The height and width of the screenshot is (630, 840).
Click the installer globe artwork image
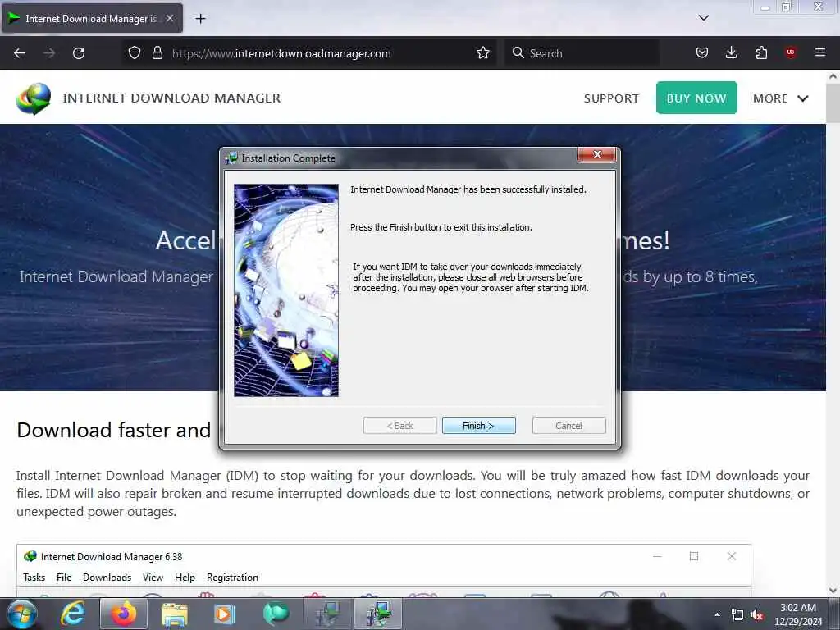coord(286,290)
